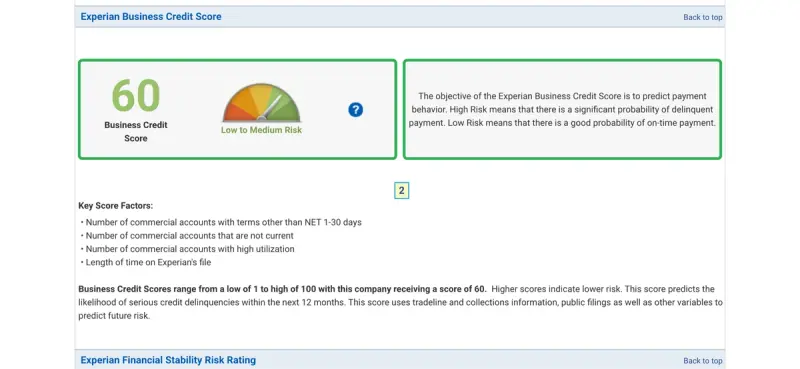Click Back to top in Financial Stability header
This screenshot has height=369, width=800.
pyautogui.click(x=703, y=361)
